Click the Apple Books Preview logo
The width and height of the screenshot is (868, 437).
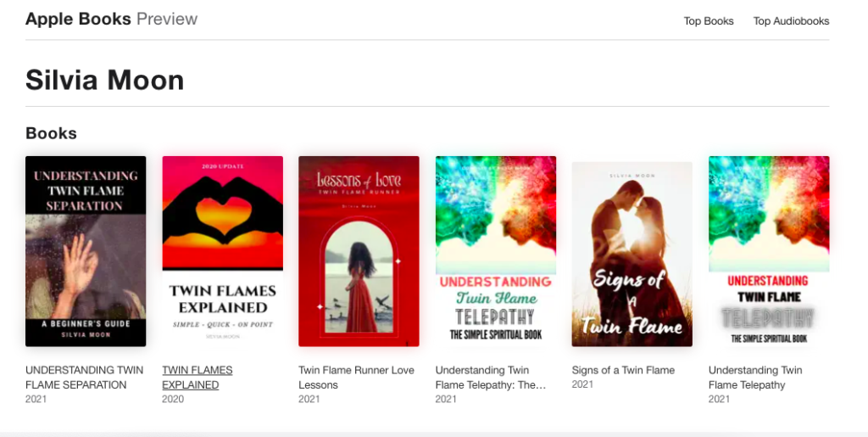(111, 20)
